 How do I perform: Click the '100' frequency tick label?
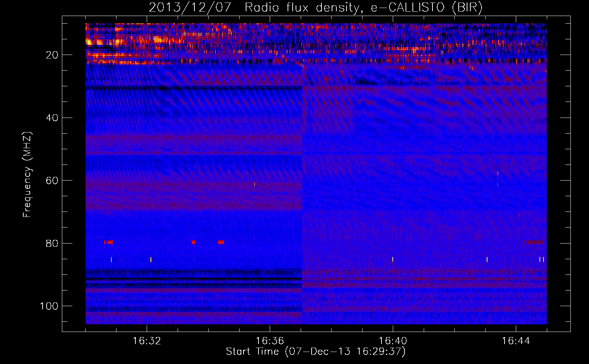[49, 306]
